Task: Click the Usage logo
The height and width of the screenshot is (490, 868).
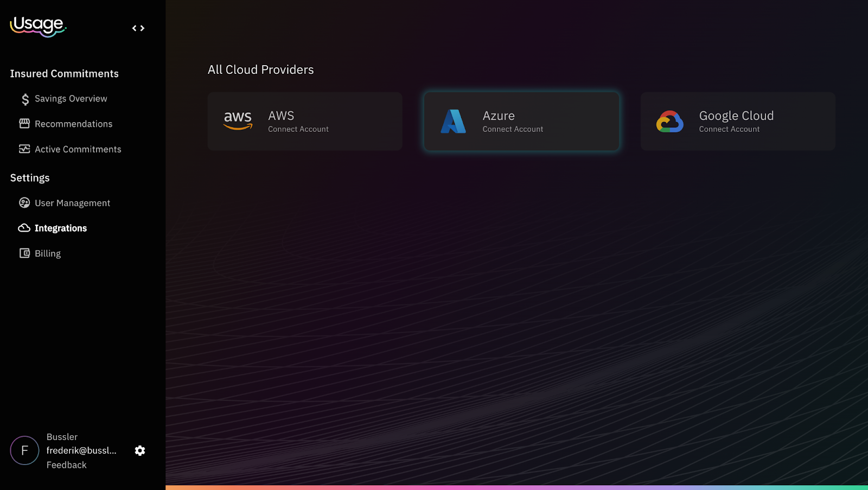Action: pyautogui.click(x=38, y=26)
